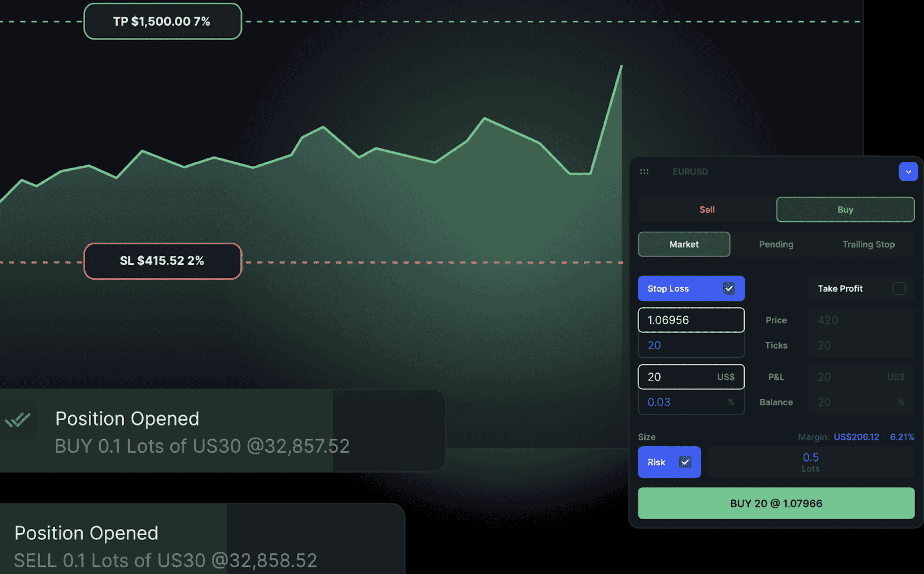Viewport: 924px width, 574px height.
Task: Open the EURUSD symbol selector
Action: (690, 172)
